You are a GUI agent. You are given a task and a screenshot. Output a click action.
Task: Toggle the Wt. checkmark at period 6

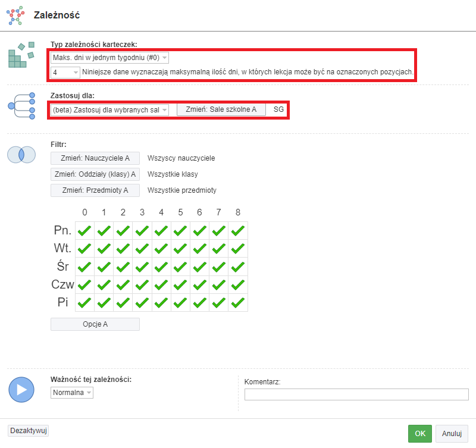pyautogui.click(x=199, y=249)
